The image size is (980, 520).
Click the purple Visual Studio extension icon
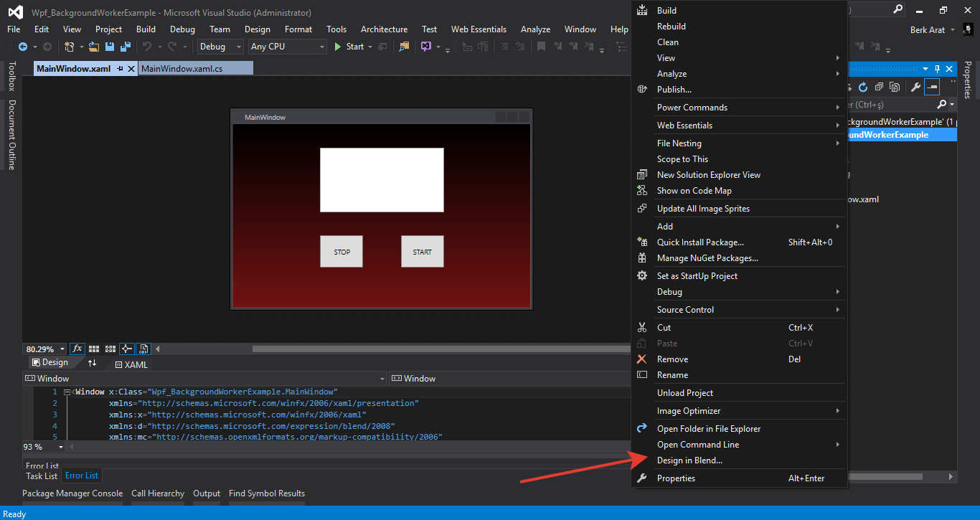point(426,47)
